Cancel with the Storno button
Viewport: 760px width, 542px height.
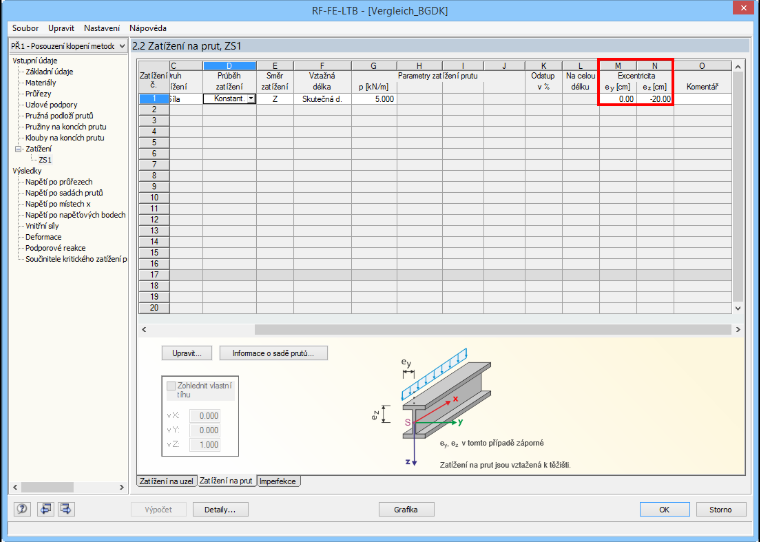click(x=721, y=510)
